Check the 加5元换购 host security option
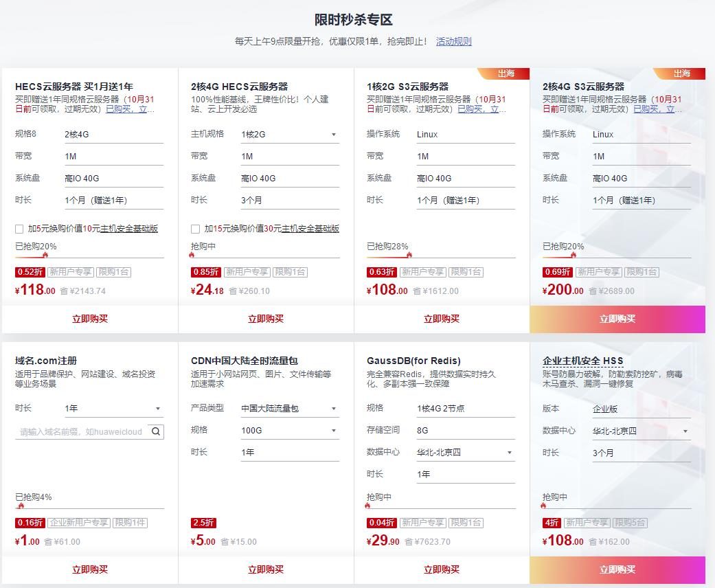 tap(19, 229)
